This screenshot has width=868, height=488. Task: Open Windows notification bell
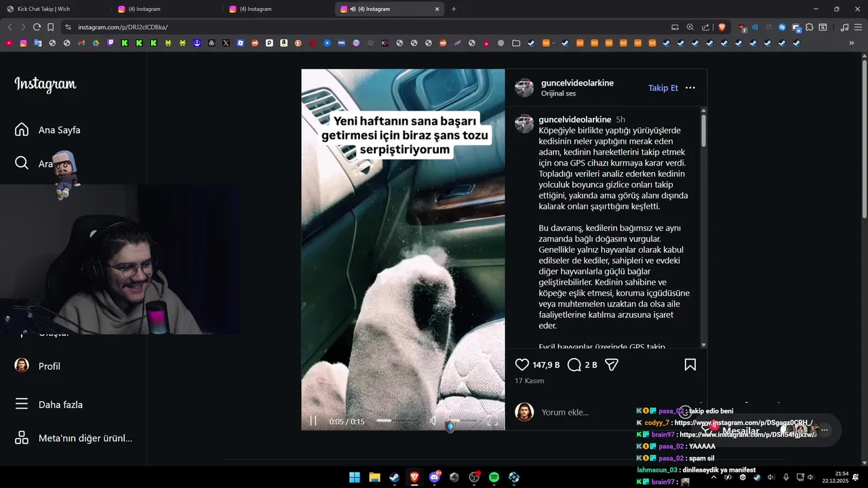point(856,477)
